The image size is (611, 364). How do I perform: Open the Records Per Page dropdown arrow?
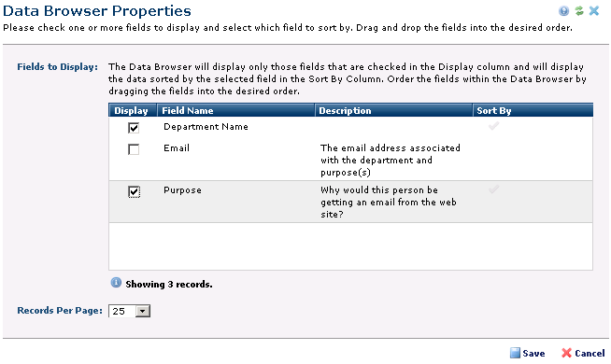[x=143, y=311]
